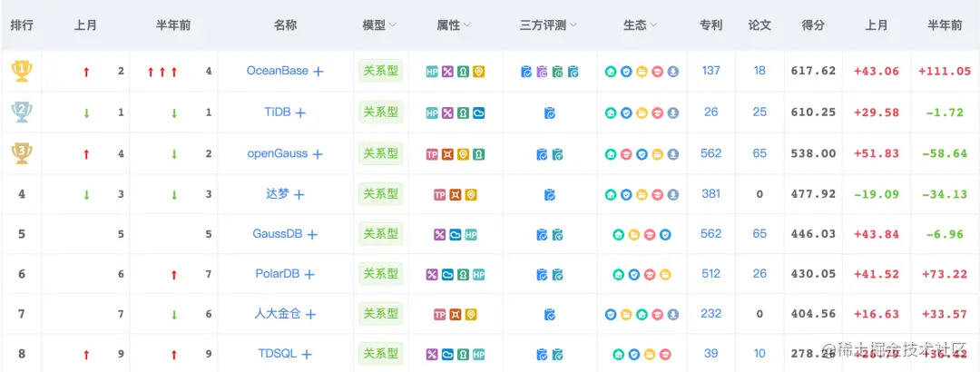Click the clipboard evaluation icon in 达梦 row

(x=550, y=195)
